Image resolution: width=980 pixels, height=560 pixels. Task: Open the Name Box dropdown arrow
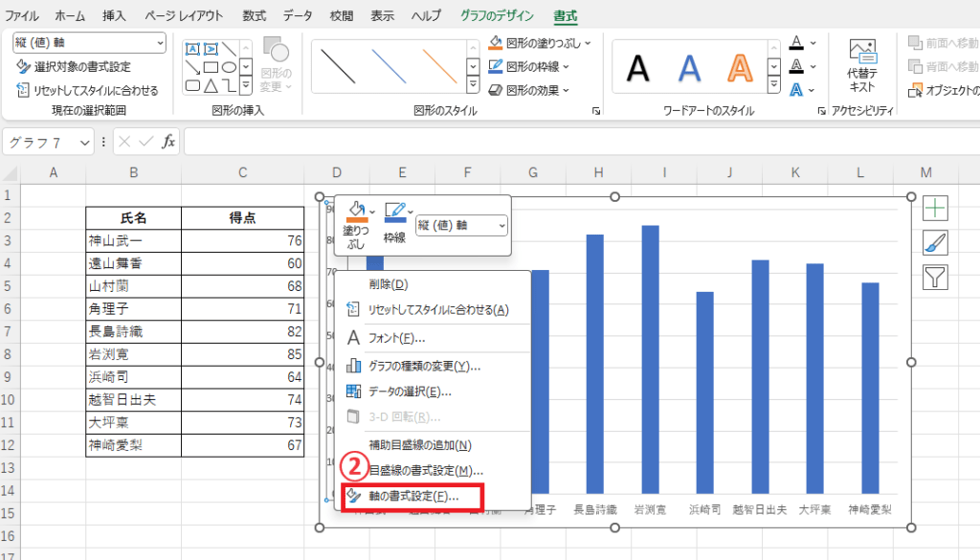point(84,142)
